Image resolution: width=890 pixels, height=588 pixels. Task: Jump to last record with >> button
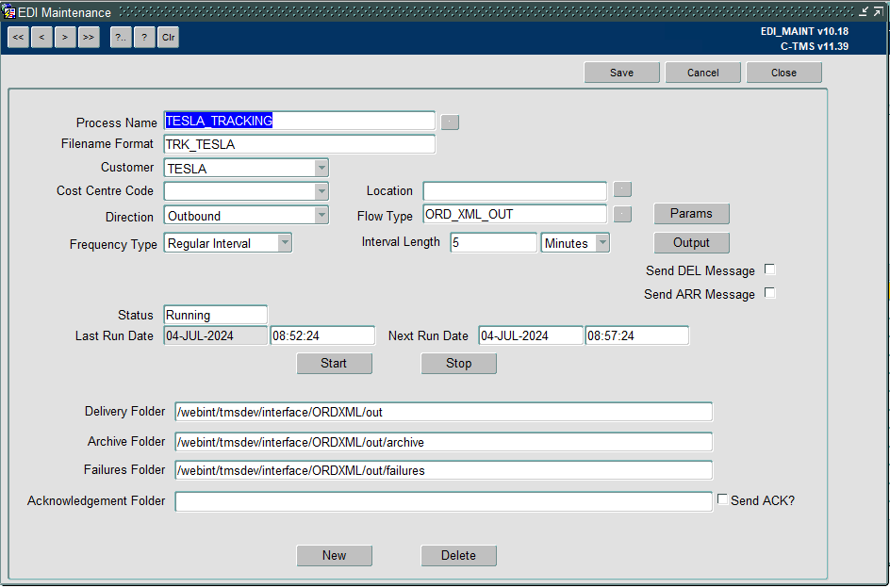point(89,38)
